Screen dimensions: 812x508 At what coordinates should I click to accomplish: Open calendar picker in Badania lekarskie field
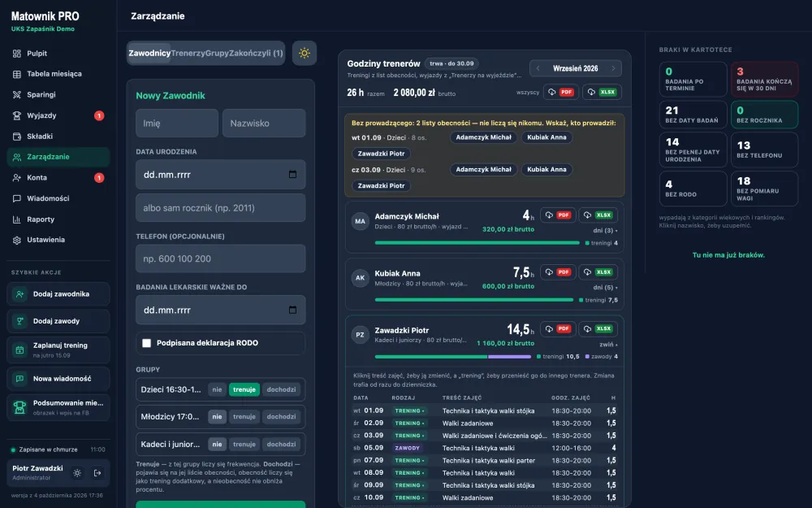click(x=292, y=310)
